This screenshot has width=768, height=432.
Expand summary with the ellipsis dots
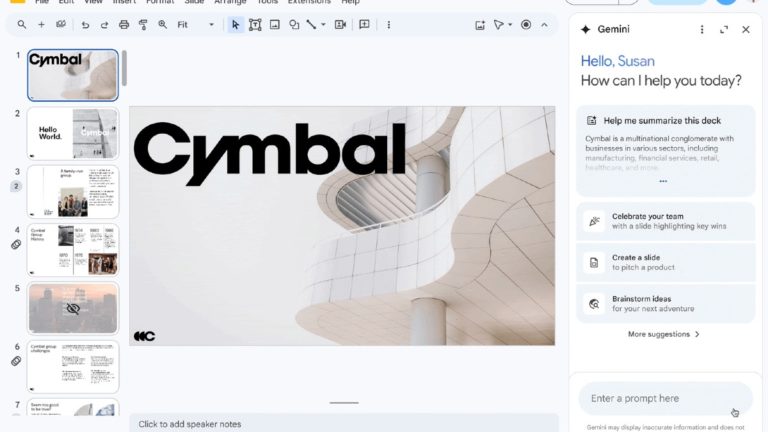663,181
